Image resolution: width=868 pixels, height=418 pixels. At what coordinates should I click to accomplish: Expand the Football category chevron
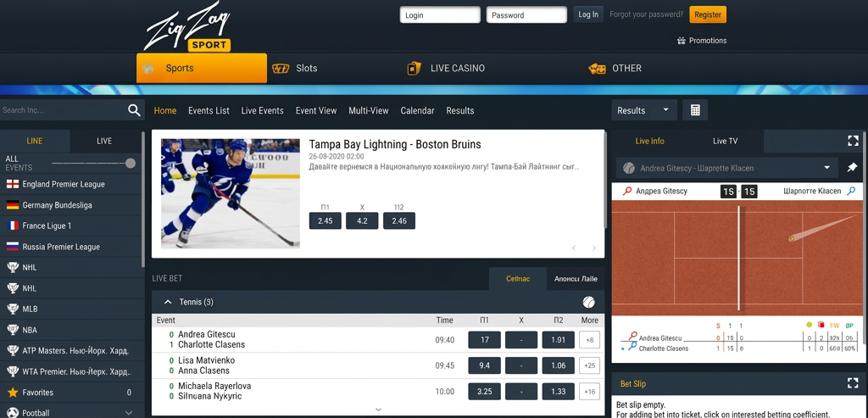click(x=129, y=413)
